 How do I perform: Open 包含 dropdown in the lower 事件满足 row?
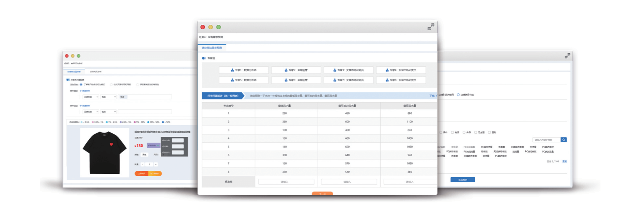click(108, 112)
